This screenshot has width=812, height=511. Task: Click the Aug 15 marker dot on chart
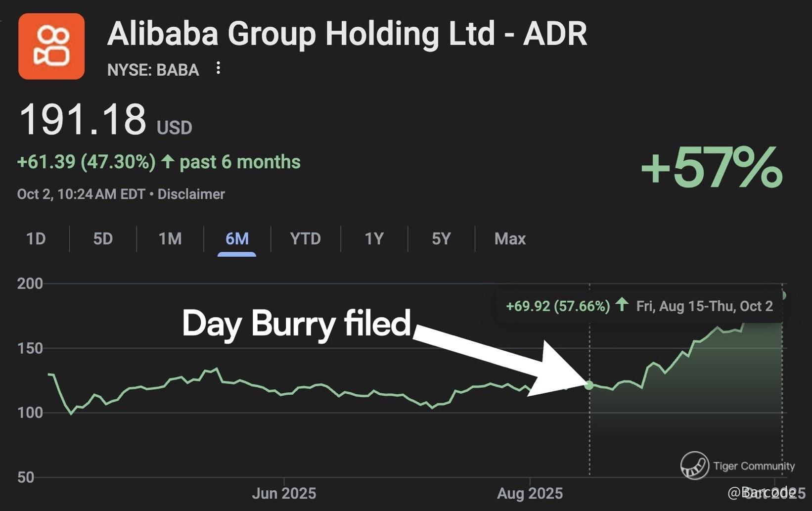589,385
